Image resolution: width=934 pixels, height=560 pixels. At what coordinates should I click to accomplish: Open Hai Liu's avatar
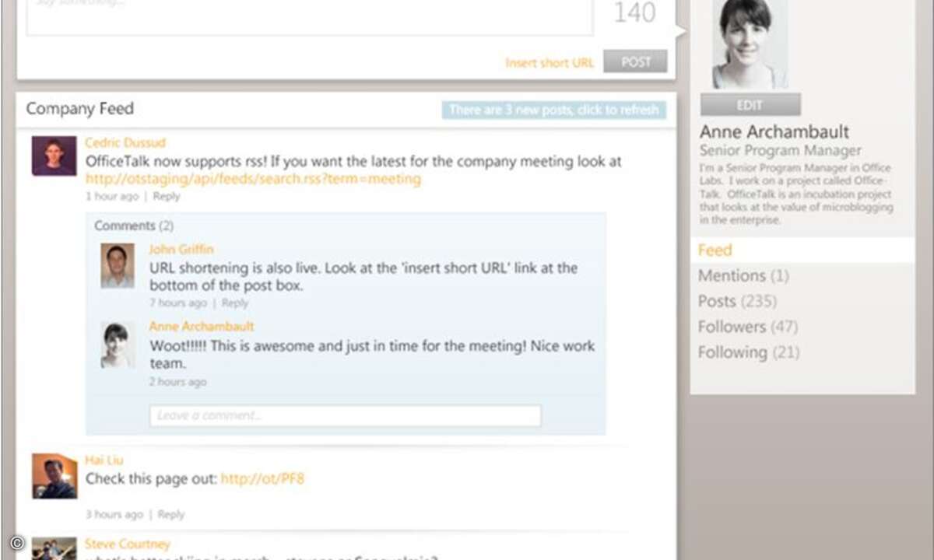tap(54, 476)
